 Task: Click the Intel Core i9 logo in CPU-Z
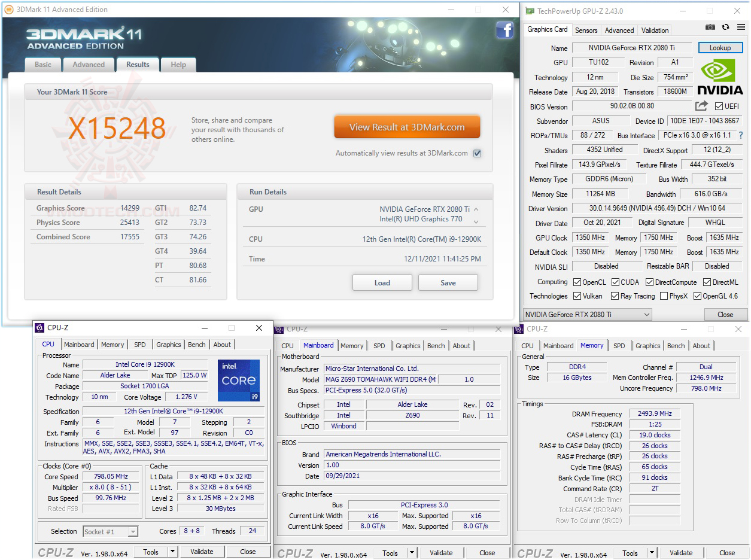tap(239, 381)
